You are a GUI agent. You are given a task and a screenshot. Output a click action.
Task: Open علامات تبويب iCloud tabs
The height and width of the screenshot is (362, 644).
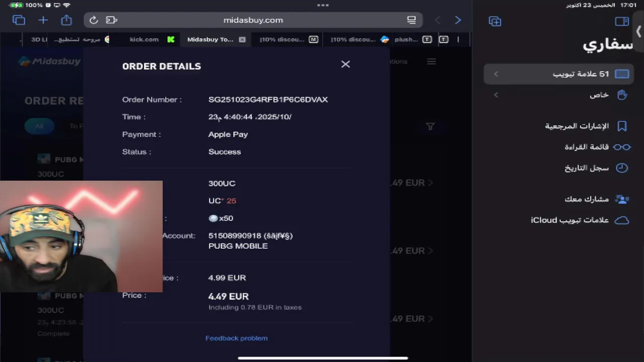coord(581,220)
